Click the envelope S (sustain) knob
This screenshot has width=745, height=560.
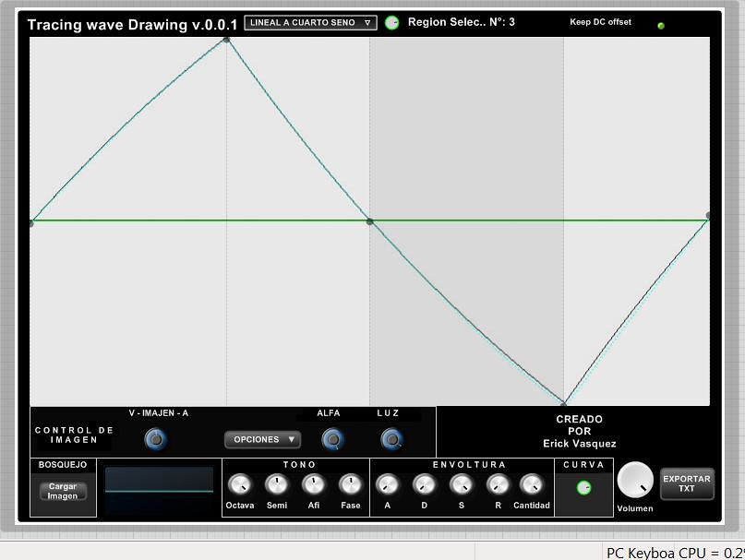461,484
